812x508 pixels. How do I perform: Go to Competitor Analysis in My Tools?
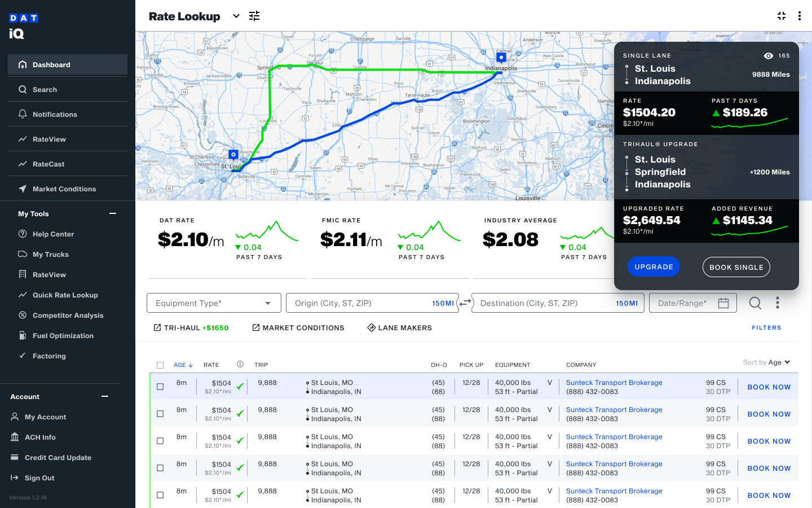pos(68,316)
